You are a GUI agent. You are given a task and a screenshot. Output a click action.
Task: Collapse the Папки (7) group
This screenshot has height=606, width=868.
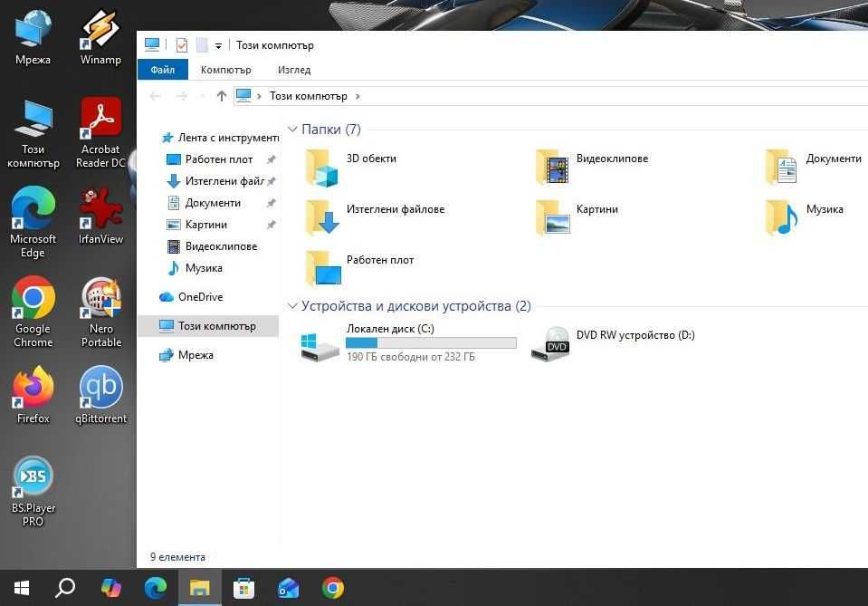pos(293,129)
